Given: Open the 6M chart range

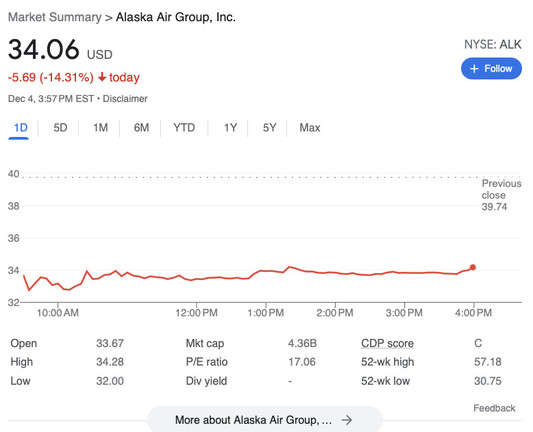Looking at the screenshot, I should (141, 128).
